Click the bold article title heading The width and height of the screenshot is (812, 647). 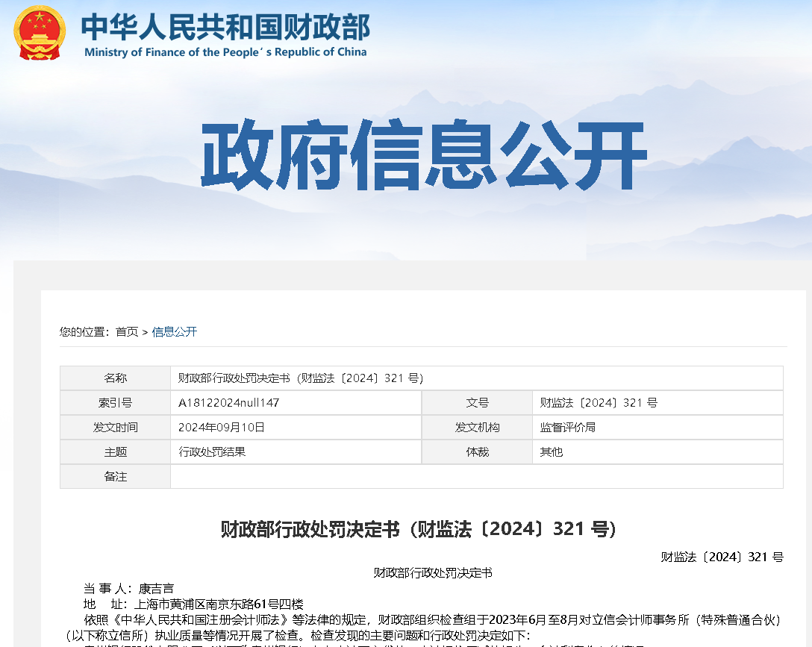(x=419, y=529)
